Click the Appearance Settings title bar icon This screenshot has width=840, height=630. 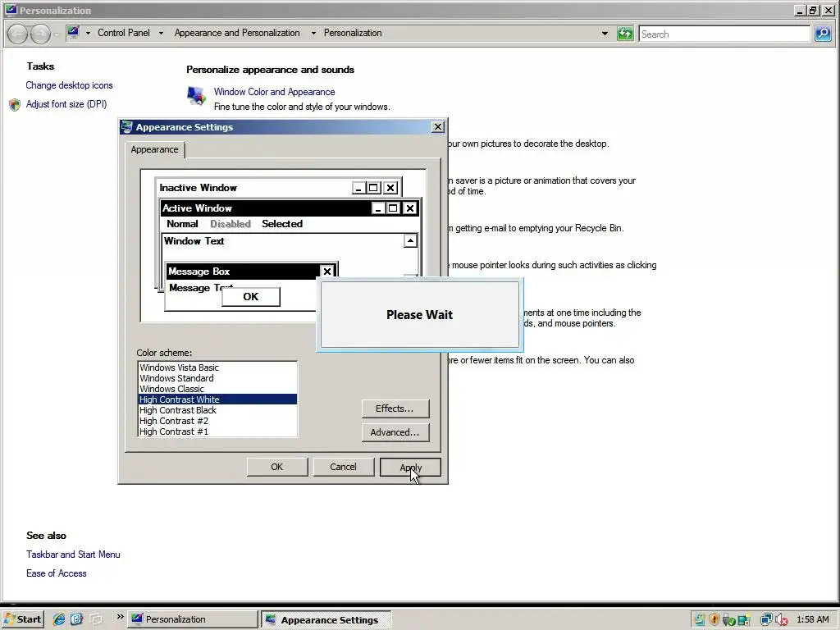pyautogui.click(x=127, y=127)
